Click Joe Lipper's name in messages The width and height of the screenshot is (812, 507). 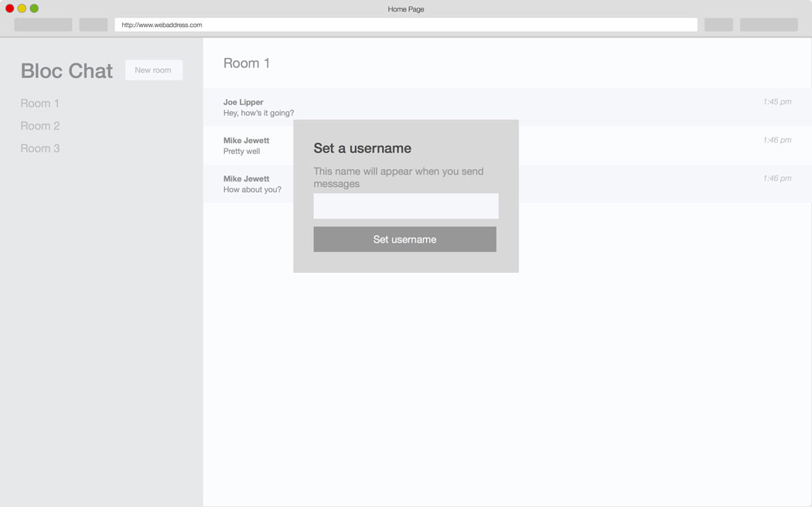point(244,102)
